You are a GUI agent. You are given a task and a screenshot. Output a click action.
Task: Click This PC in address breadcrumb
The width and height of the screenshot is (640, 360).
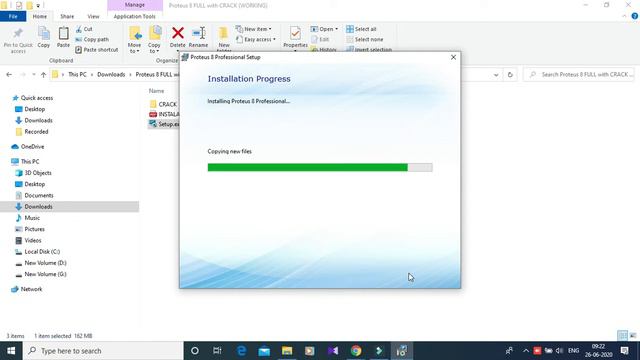(77, 75)
